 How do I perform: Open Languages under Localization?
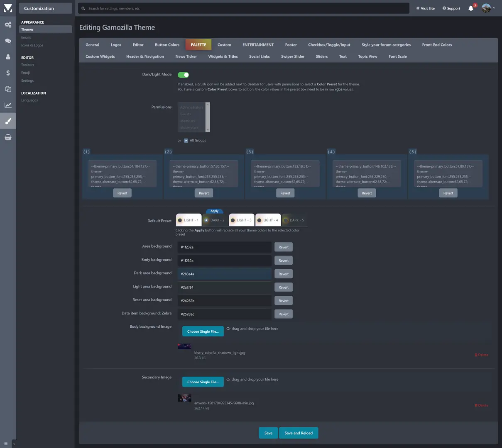point(29,100)
